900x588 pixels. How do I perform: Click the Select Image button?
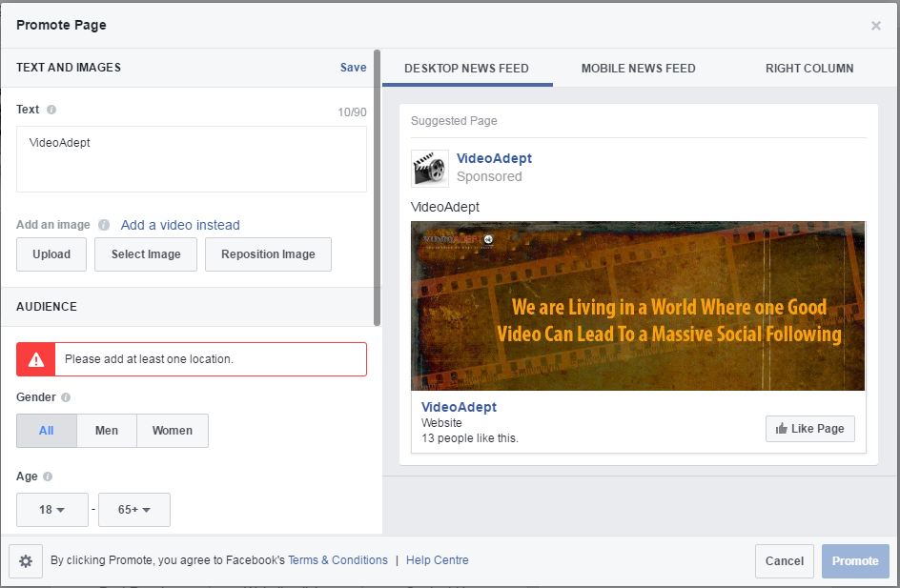[146, 254]
